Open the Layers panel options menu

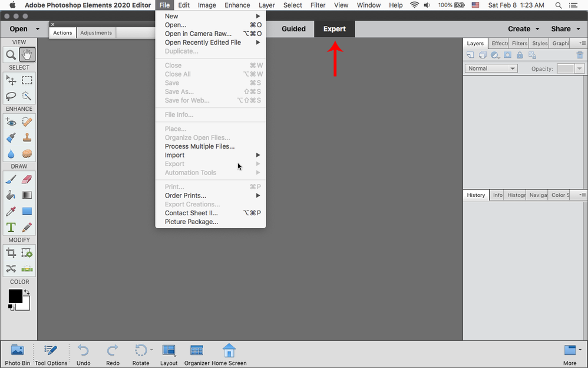pos(582,43)
